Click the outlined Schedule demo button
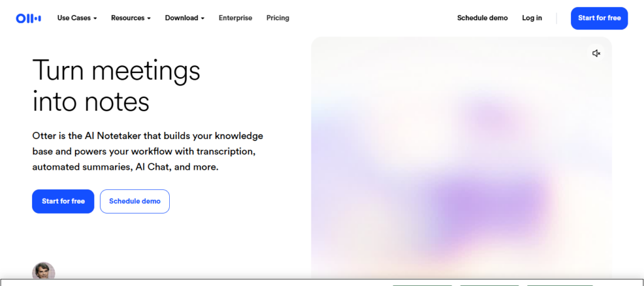The height and width of the screenshot is (286, 644). tap(135, 202)
